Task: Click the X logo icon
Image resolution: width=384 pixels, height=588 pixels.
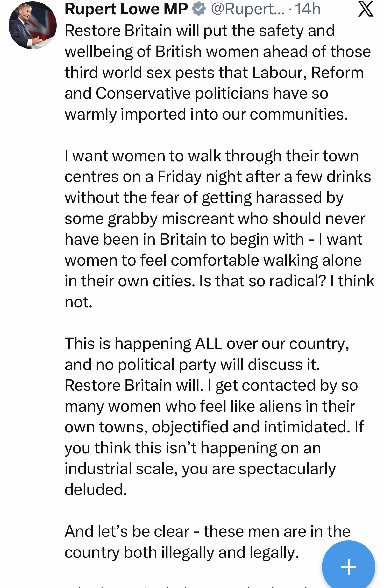Action: (366, 9)
